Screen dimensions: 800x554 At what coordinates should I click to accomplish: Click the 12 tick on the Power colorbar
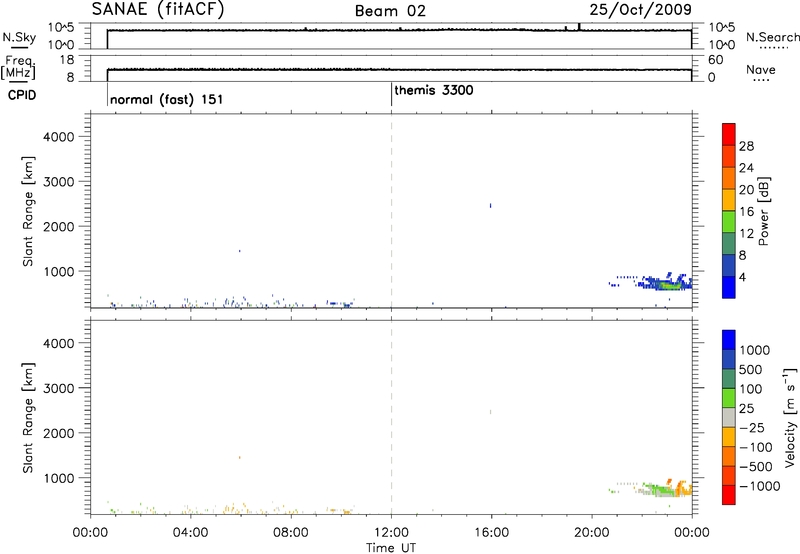coord(746,234)
